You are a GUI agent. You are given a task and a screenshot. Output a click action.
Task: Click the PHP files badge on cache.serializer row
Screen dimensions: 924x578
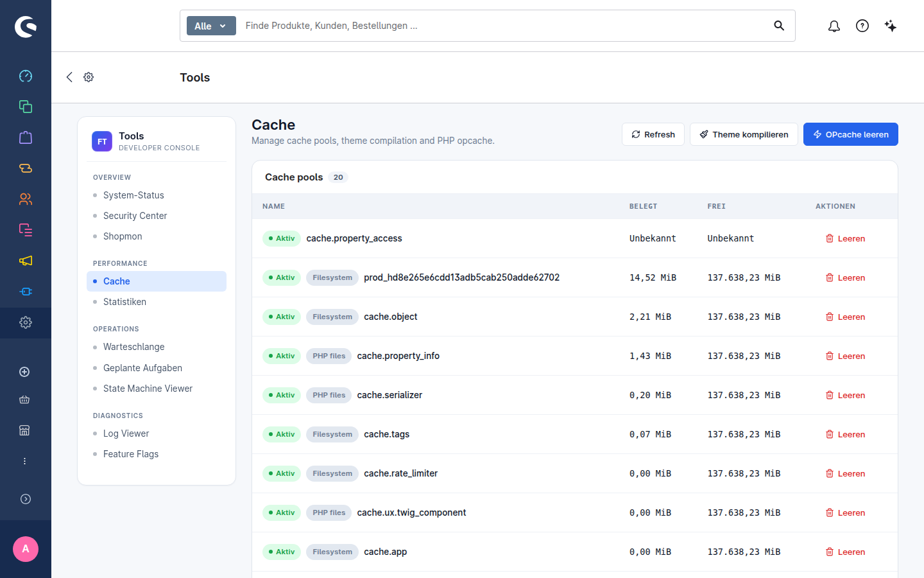[x=329, y=395]
